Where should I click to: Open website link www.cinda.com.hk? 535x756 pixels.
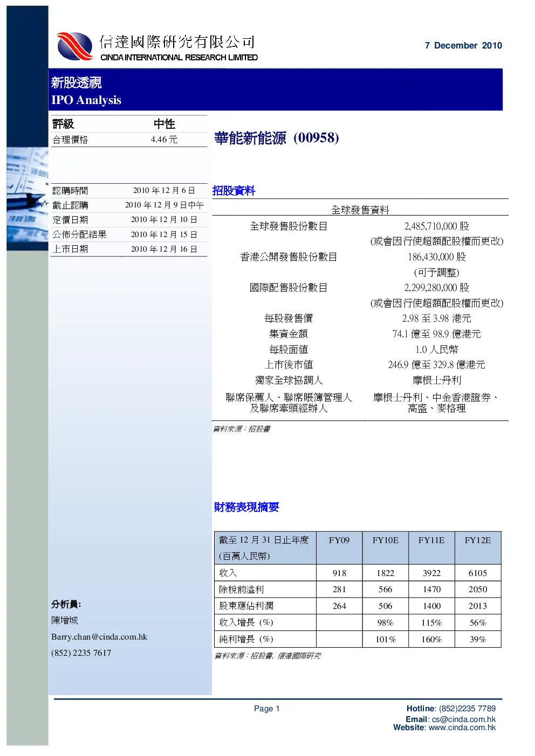462,727
